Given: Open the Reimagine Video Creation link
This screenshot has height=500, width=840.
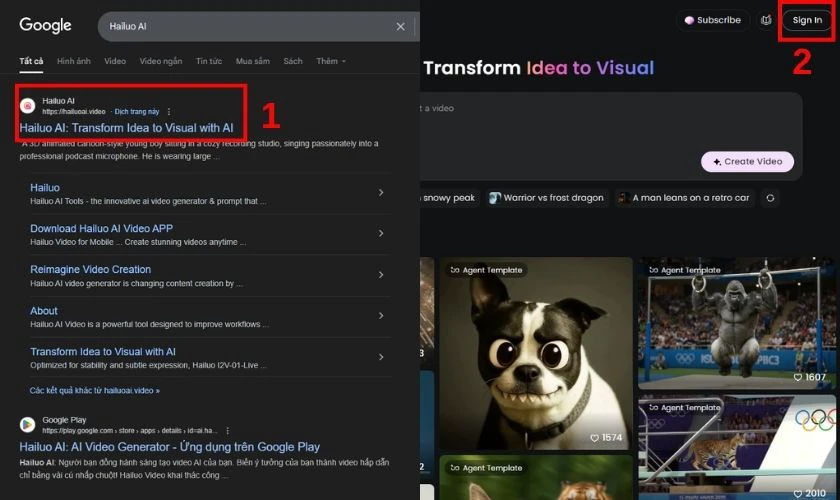Looking at the screenshot, I should (x=91, y=270).
